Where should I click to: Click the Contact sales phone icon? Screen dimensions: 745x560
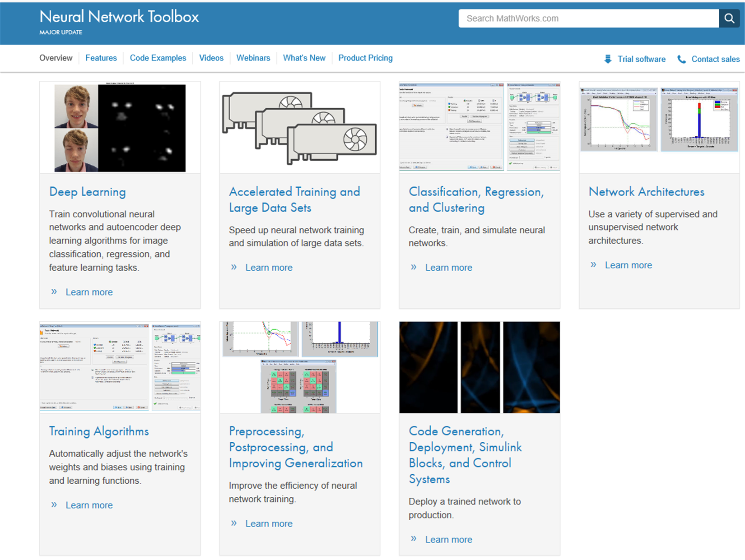coord(681,59)
